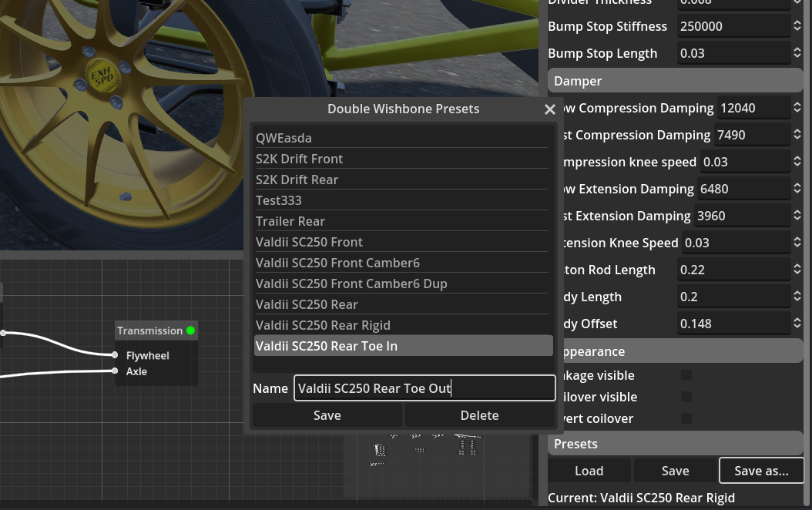Click the Transmission node green status dot
The width and height of the screenshot is (812, 510).
[190, 330]
